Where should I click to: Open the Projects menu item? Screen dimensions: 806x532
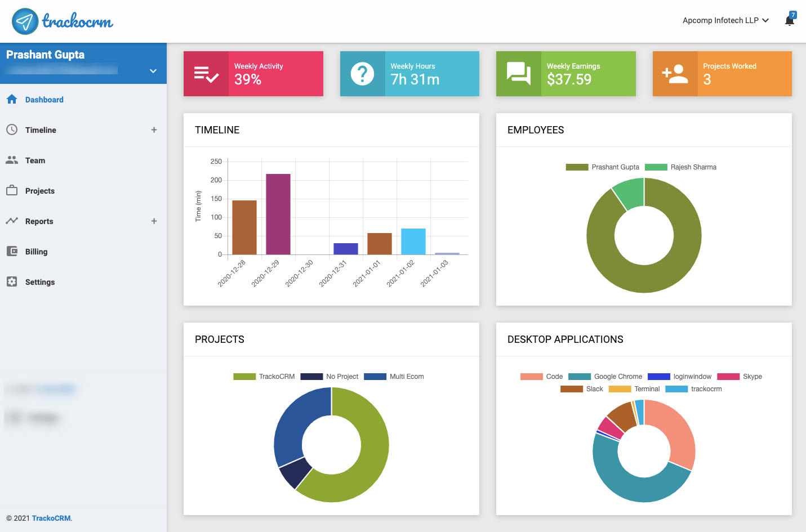(83, 191)
